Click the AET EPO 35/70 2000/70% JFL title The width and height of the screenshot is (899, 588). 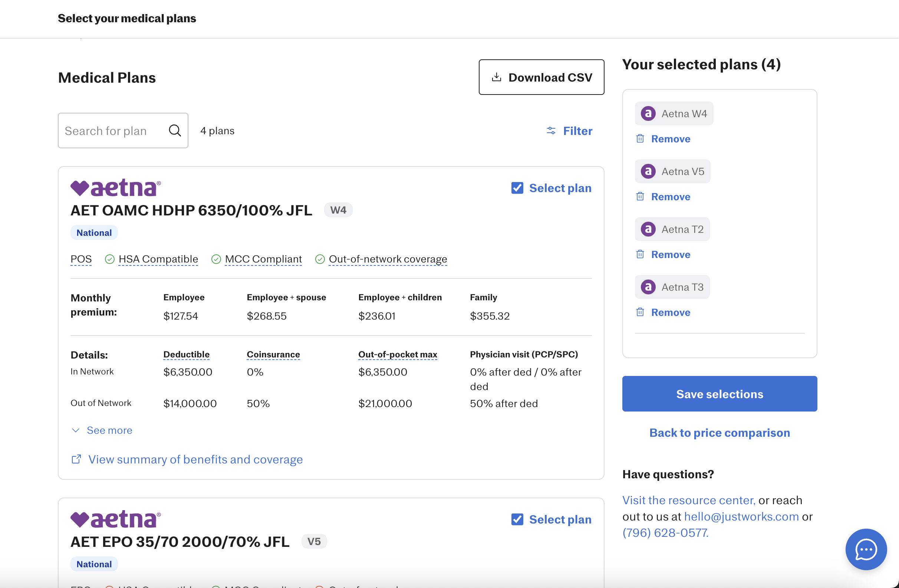tap(180, 542)
